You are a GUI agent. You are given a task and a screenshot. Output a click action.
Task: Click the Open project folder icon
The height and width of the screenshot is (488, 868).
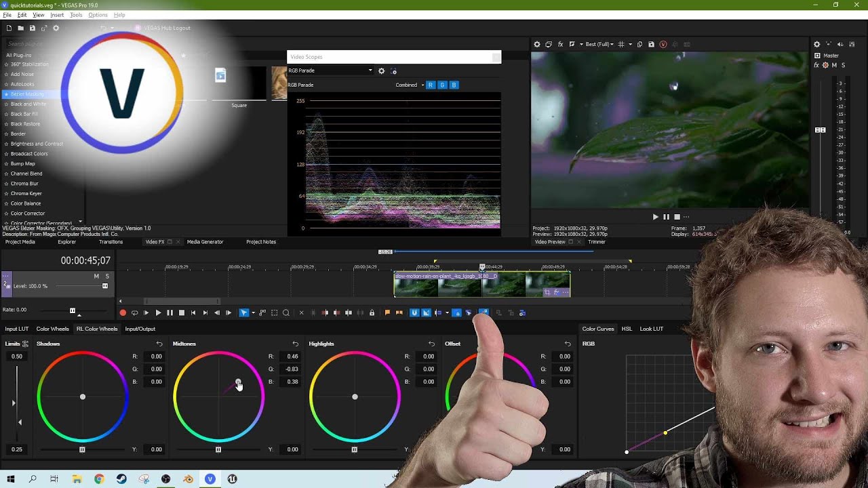coord(20,28)
